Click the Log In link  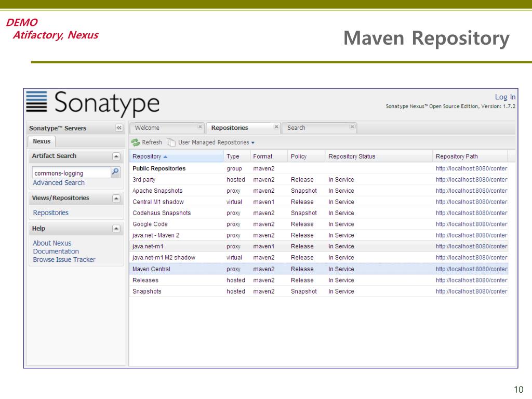[x=505, y=97]
